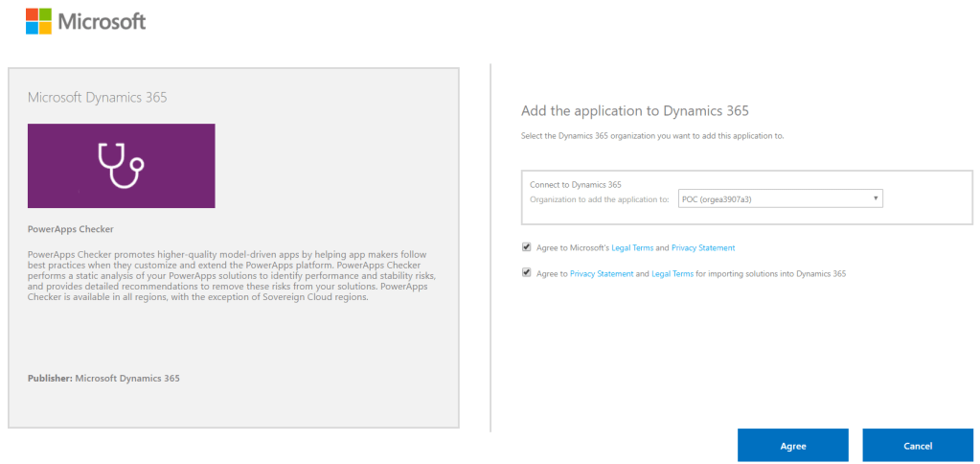980x464 pixels.
Task: Uncheck the Agree to Microsoft's Legal Terms checkbox
Action: [x=526, y=247]
